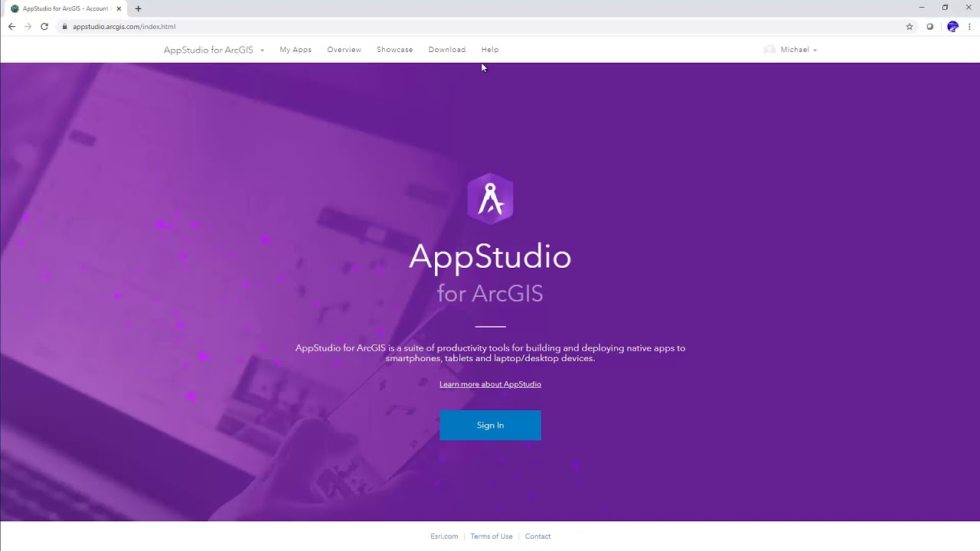Viewport: 980px width, 551px height.
Task: Restore down the browser window
Action: (945, 8)
